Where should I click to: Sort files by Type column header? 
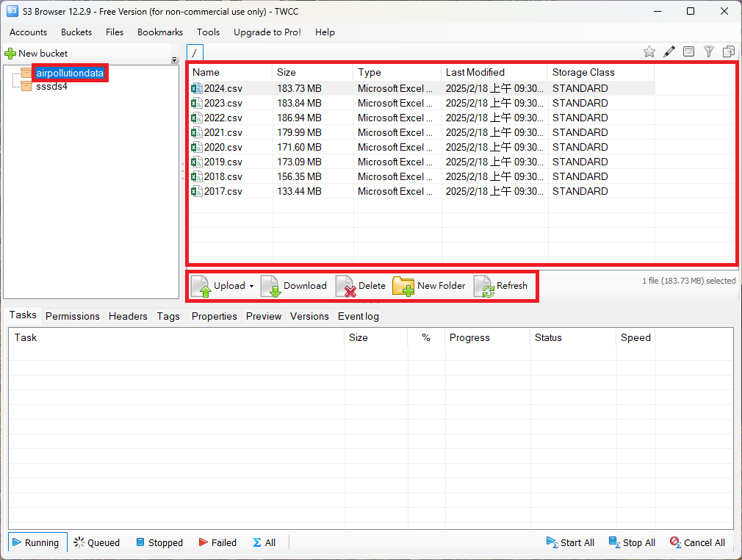click(397, 73)
